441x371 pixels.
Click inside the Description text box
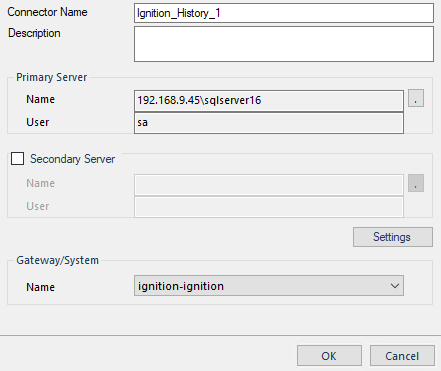click(284, 44)
